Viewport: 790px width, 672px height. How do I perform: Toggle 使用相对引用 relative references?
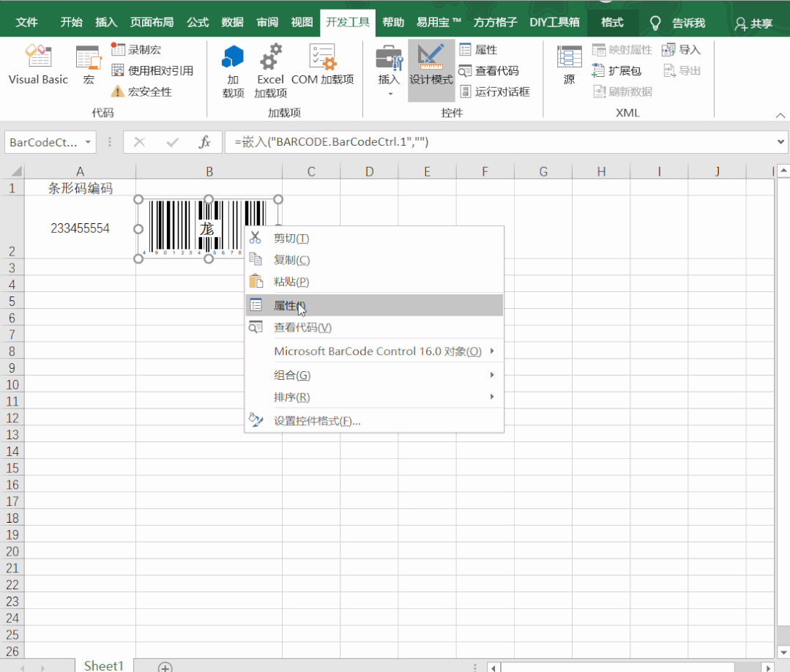(152, 70)
